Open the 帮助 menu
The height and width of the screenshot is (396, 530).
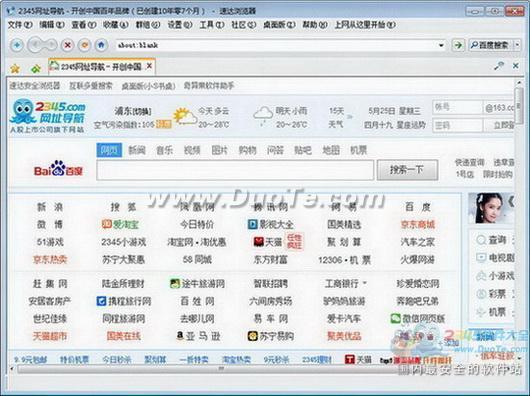pyautogui.click(x=315, y=25)
